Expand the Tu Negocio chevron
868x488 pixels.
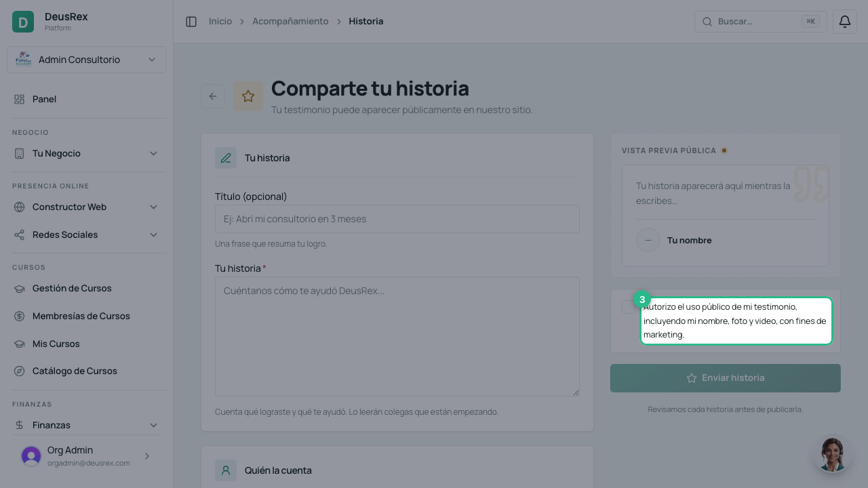(x=153, y=153)
